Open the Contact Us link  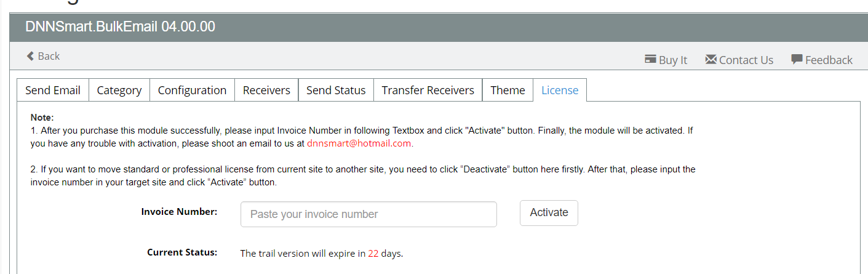[746, 60]
